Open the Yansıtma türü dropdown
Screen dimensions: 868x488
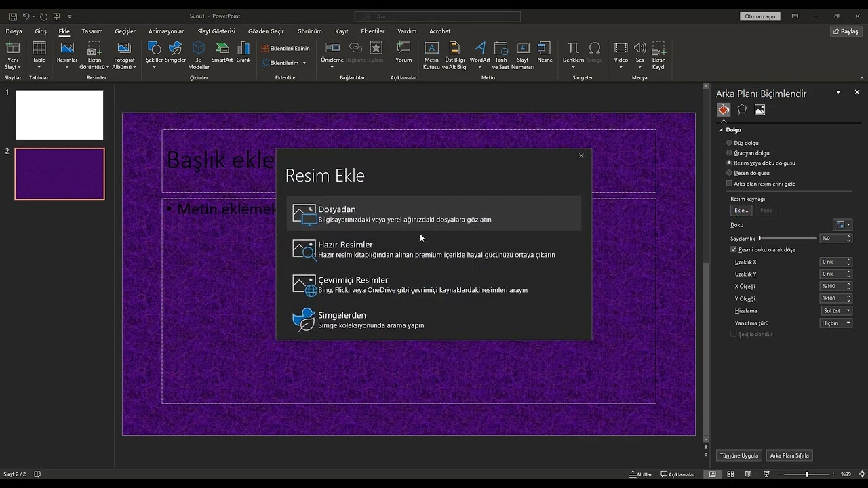pos(836,323)
